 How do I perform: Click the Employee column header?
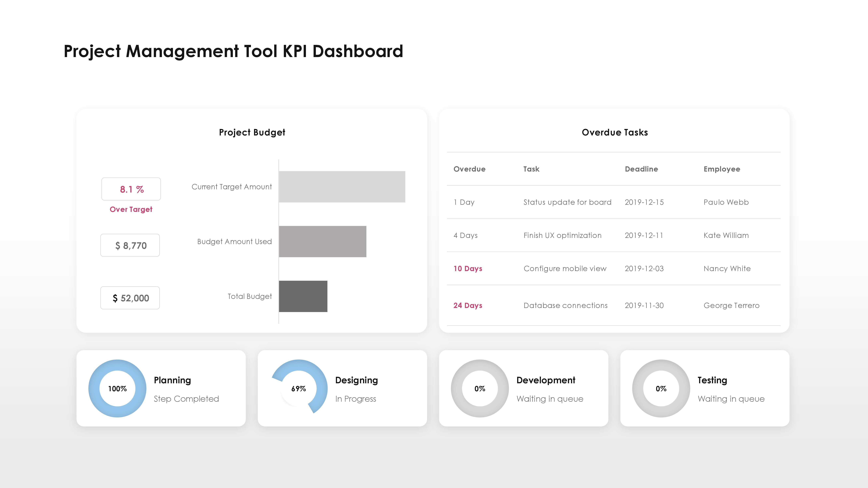click(722, 169)
